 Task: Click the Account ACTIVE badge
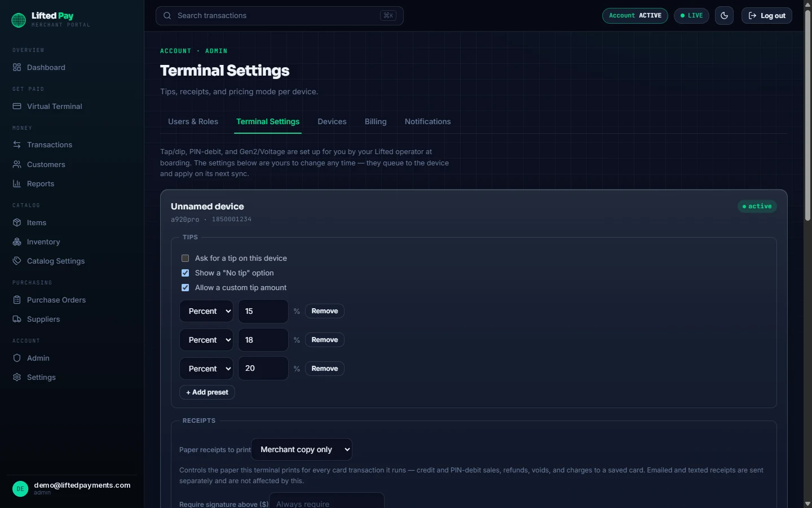pos(635,16)
